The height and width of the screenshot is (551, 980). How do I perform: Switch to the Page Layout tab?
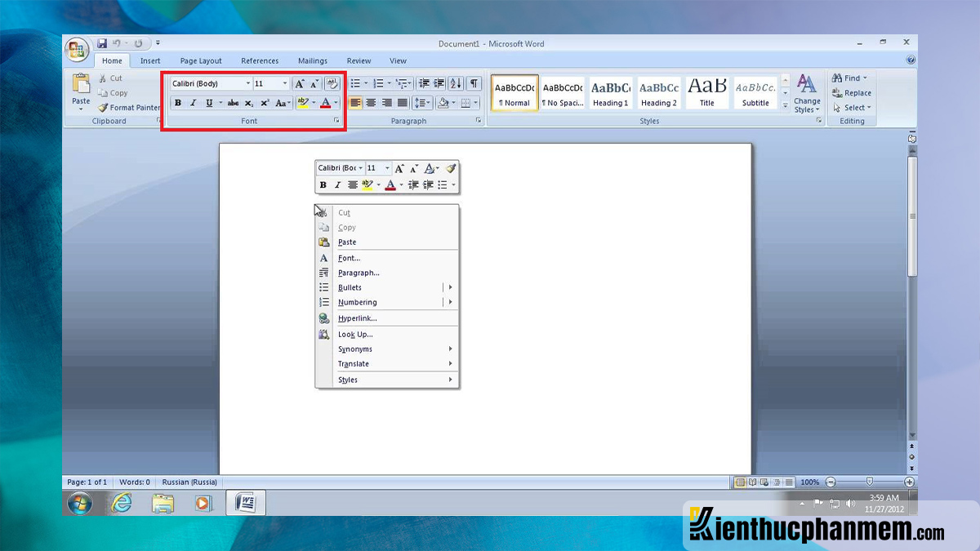click(201, 60)
